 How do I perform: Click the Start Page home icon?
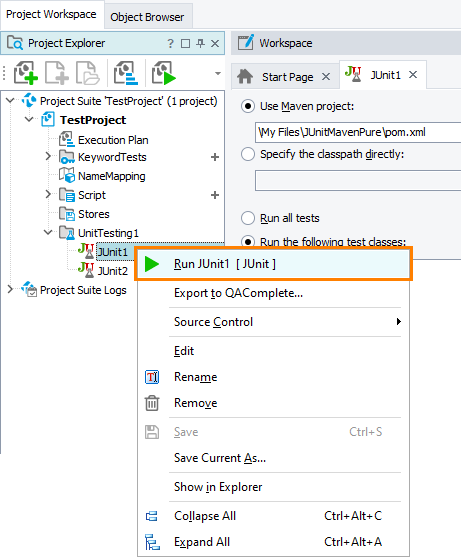click(x=245, y=76)
